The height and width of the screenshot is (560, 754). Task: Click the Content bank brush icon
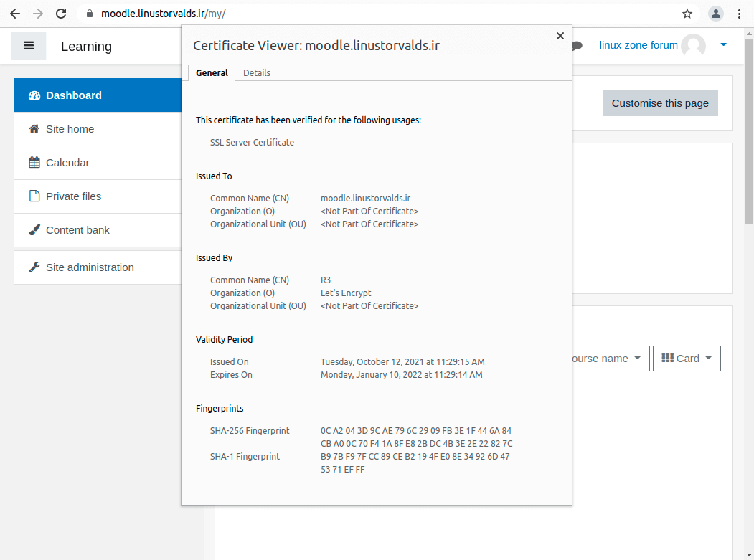34,229
